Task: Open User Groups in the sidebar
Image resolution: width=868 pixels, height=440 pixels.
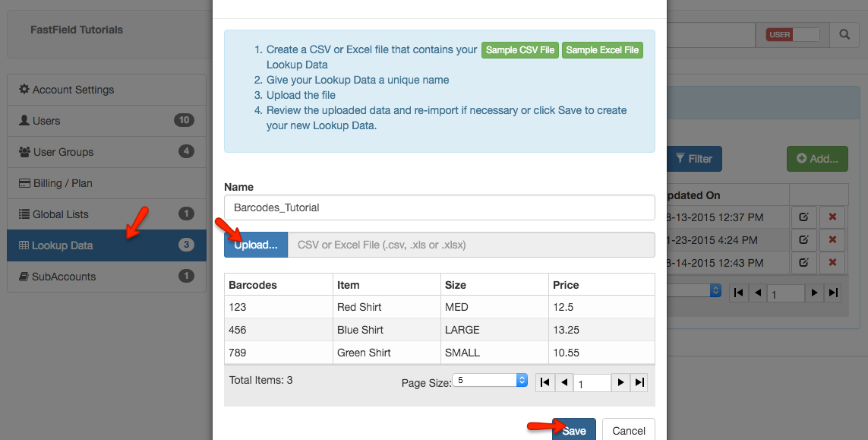Action: click(106, 152)
